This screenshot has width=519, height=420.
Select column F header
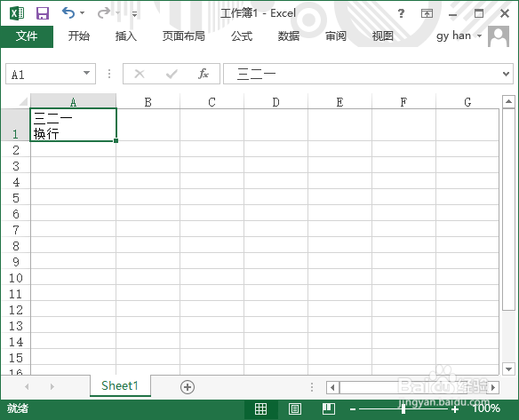click(x=403, y=102)
